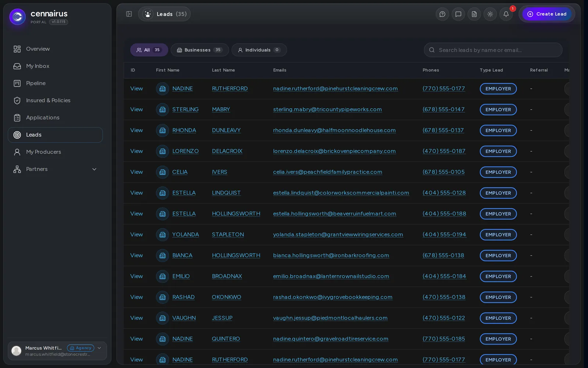Toggle light theme sun icon
Screen dimensions: 588x368
click(x=490, y=14)
